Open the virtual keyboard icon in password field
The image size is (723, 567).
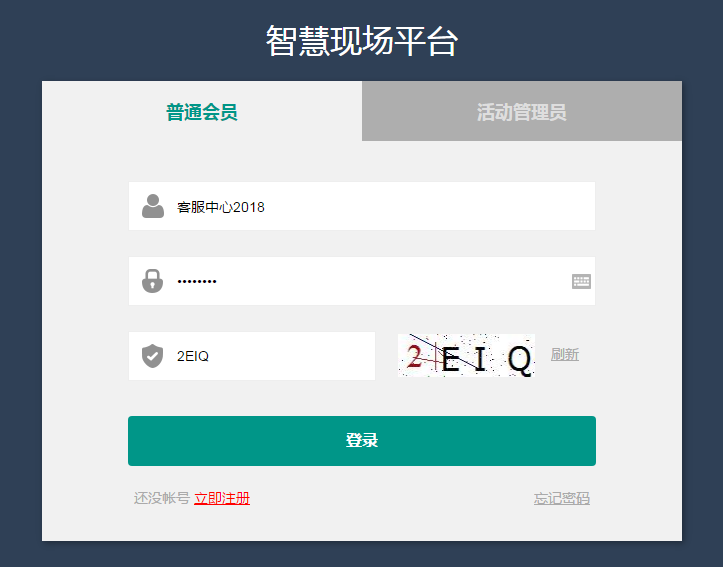581,281
